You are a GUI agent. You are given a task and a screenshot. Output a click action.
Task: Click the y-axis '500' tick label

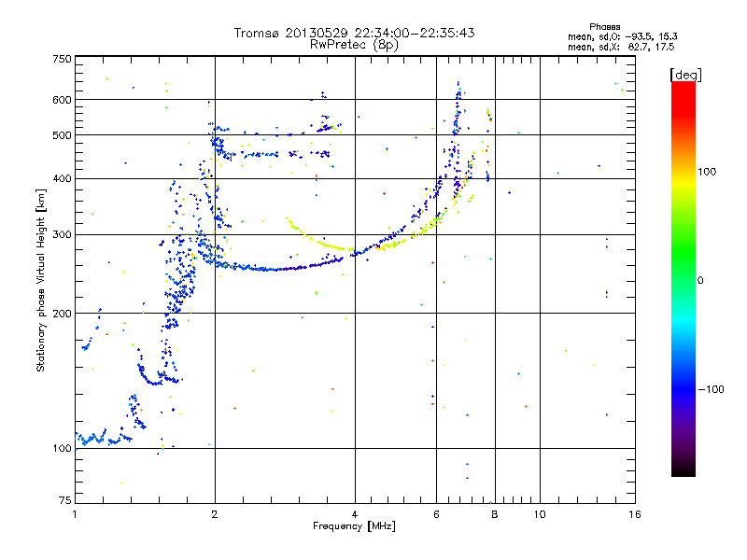point(62,135)
